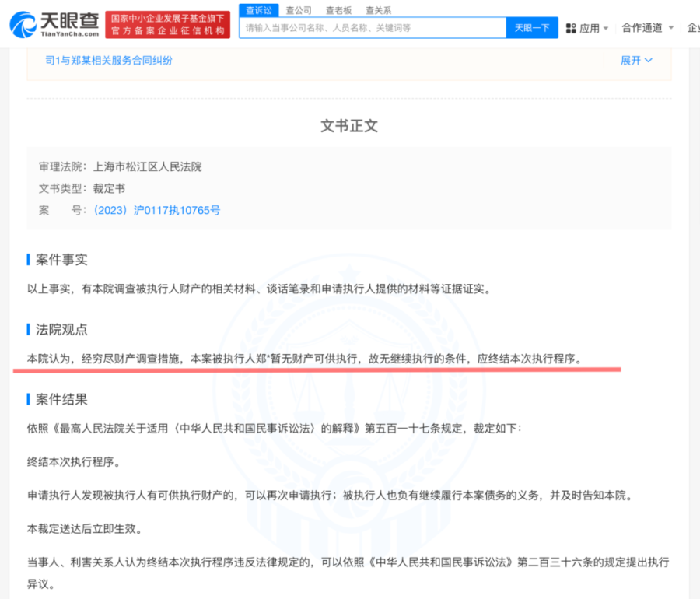Click the arrow next to 合作通道
This screenshot has height=599, width=700.
point(670,28)
